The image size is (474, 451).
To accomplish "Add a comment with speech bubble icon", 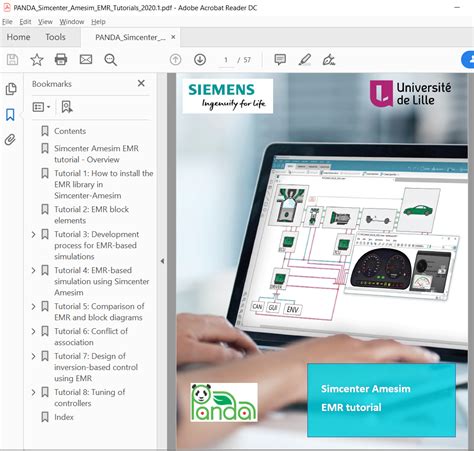I will [x=280, y=60].
